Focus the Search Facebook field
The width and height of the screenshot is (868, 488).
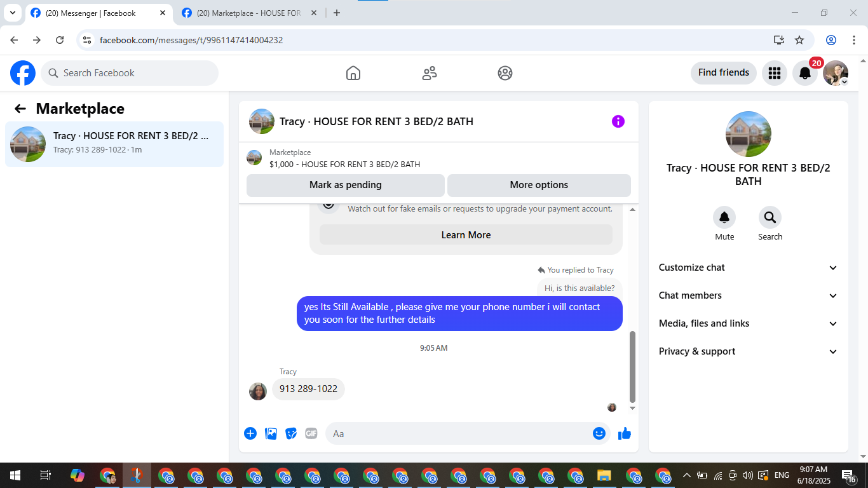[130, 73]
